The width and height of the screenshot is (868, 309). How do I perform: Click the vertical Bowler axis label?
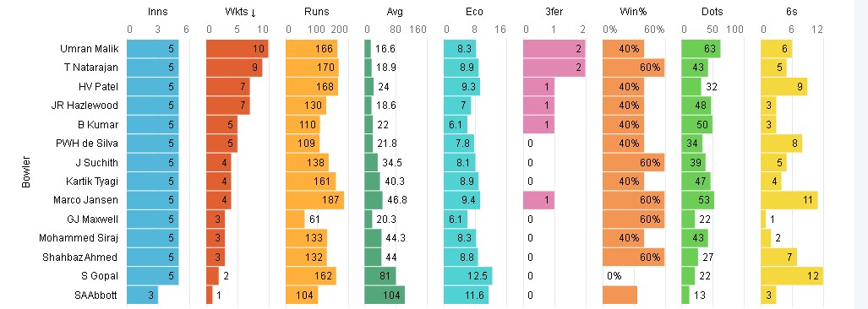tap(26, 171)
